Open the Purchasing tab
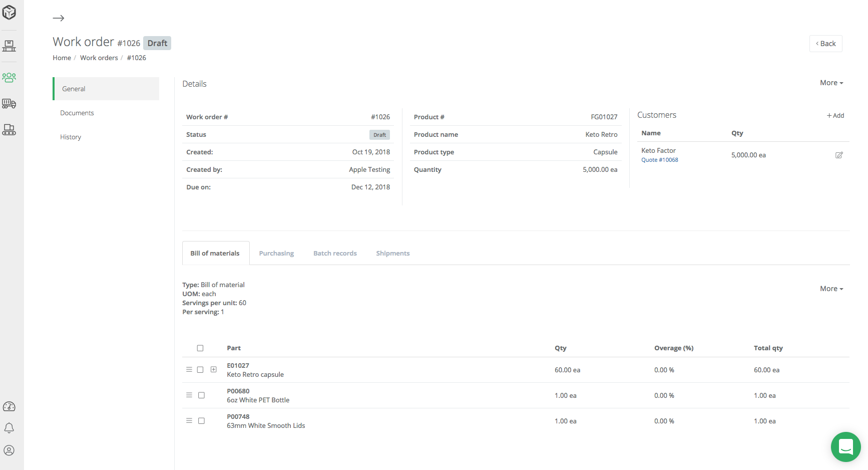Screen dimensions: 868x470 coord(276,253)
